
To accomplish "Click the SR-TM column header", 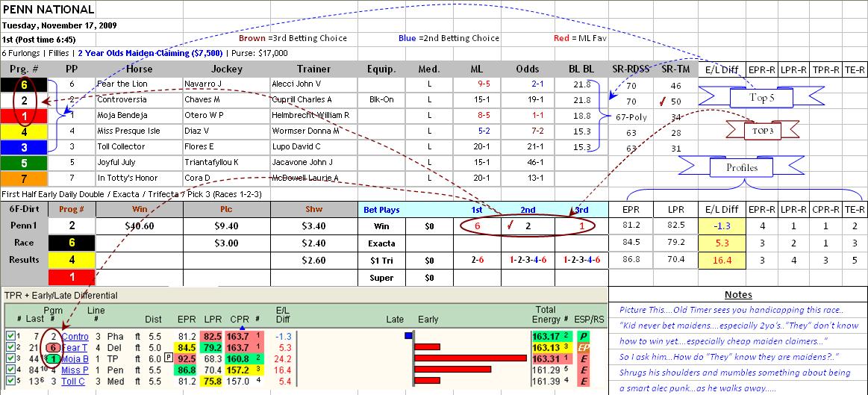I will (x=675, y=69).
